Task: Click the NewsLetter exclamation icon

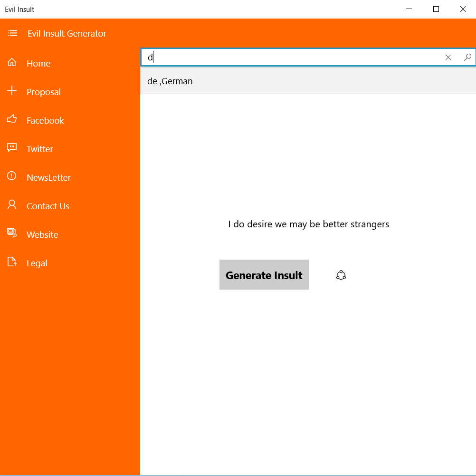Action: point(12,176)
